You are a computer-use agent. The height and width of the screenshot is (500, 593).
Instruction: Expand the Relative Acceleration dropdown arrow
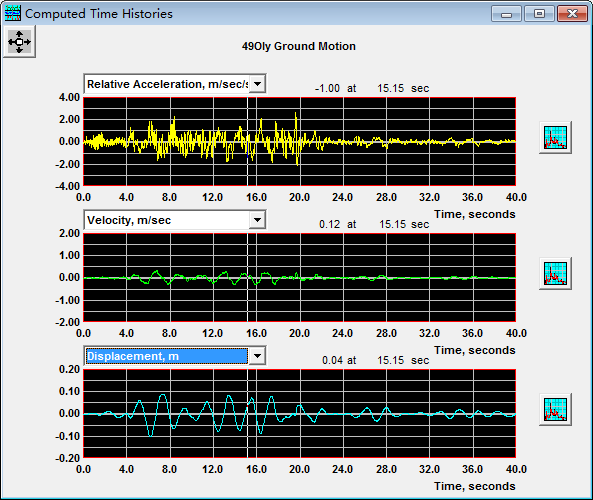[258, 84]
